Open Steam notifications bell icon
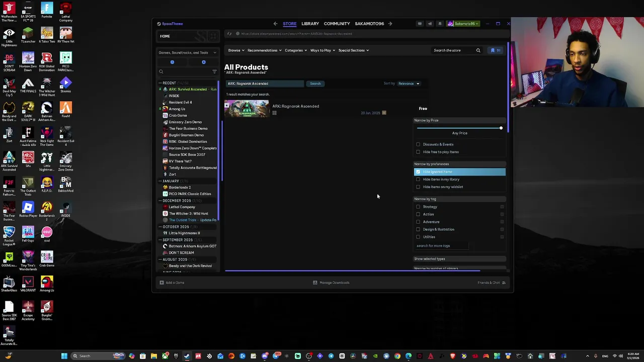Image resolution: width=644 pixels, height=362 pixels. [440, 24]
